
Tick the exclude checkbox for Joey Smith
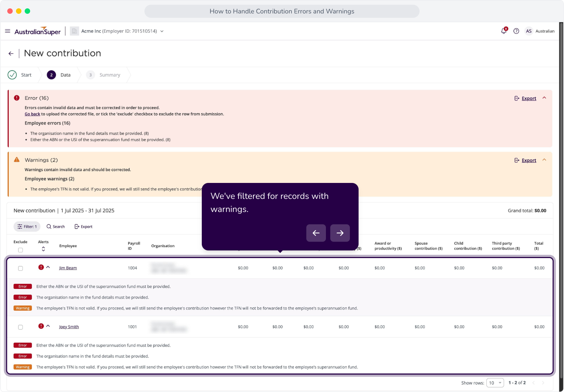point(20,327)
